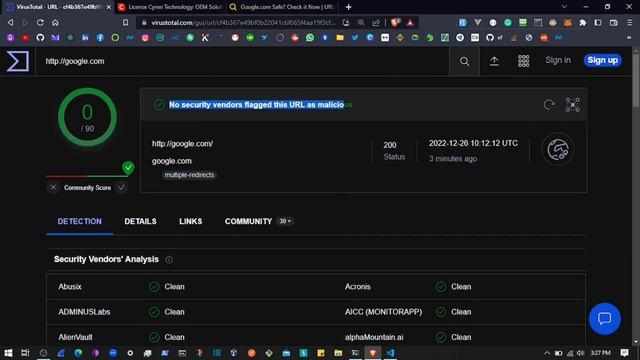Vote down with Community Score X

pyautogui.click(x=53, y=187)
